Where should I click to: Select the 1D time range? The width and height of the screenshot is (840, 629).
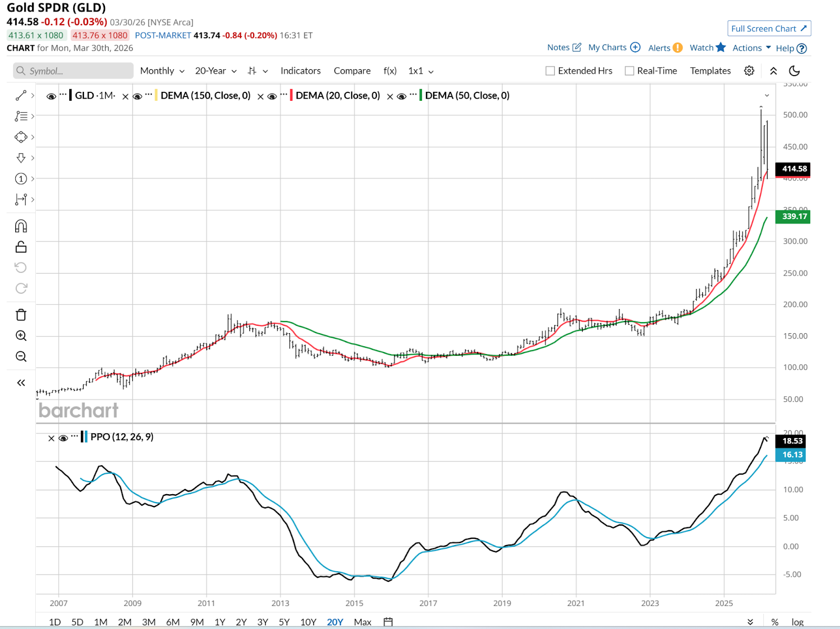[55, 622]
